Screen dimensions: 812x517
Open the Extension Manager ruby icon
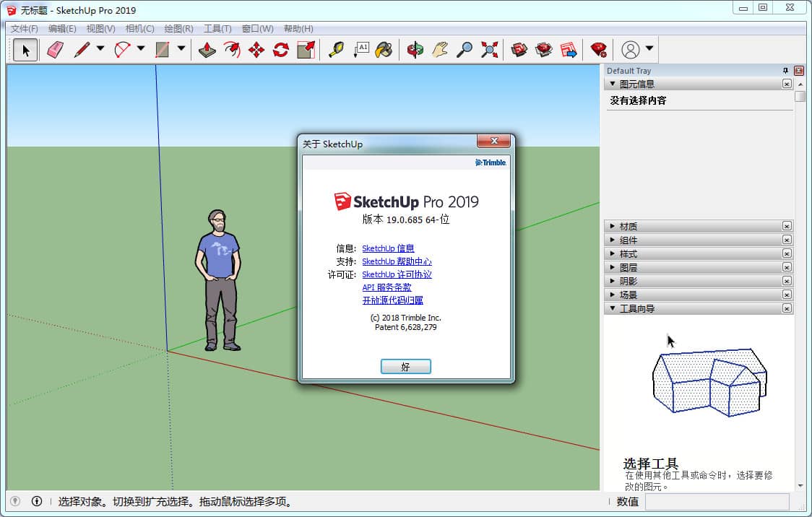click(x=598, y=50)
